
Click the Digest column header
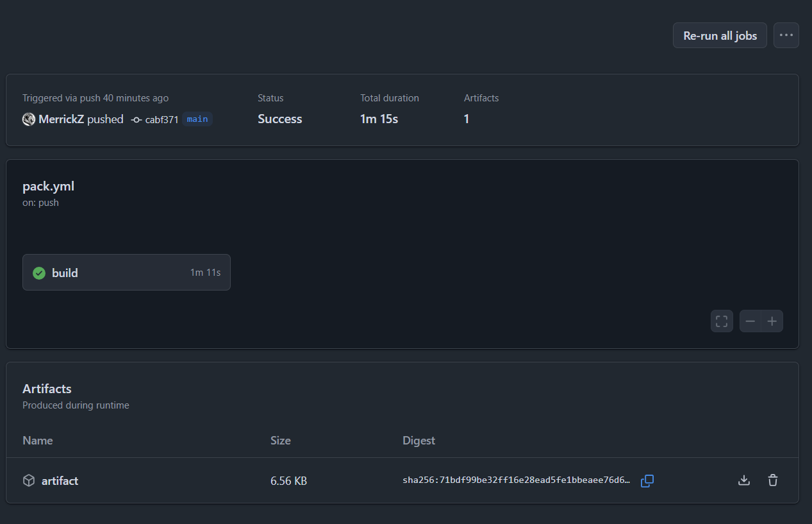point(418,441)
